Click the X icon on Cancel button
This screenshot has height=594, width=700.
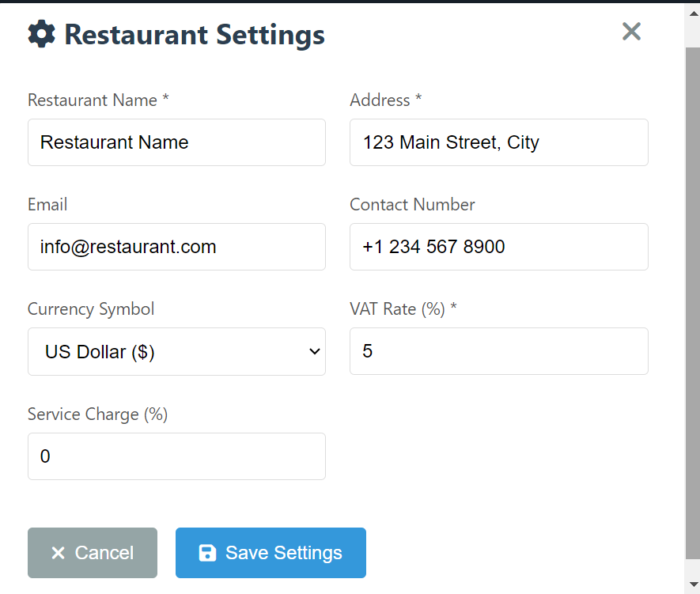pyautogui.click(x=58, y=553)
